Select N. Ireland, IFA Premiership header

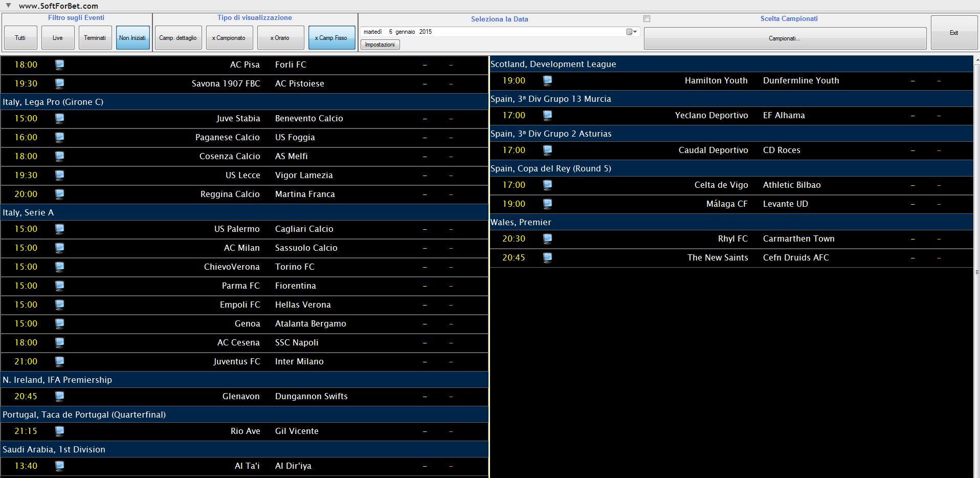click(244, 380)
